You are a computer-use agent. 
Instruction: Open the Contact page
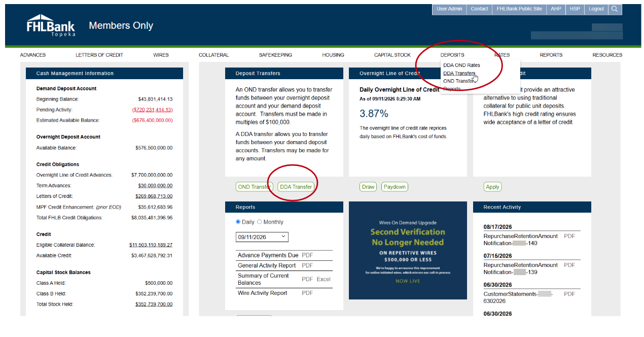[479, 9]
